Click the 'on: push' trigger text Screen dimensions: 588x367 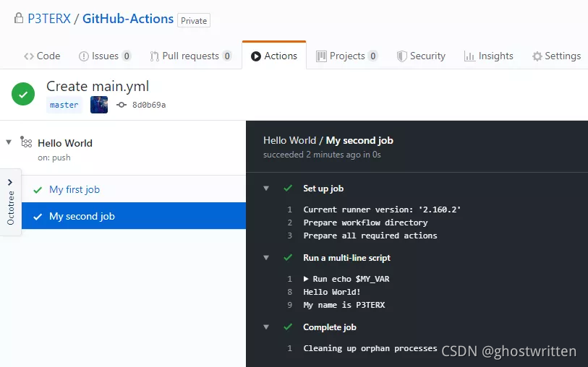(54, 157)
